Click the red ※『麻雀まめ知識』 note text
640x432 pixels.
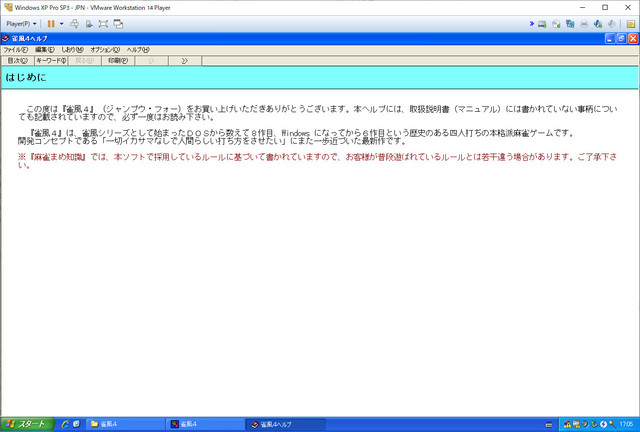pos(317,161)
